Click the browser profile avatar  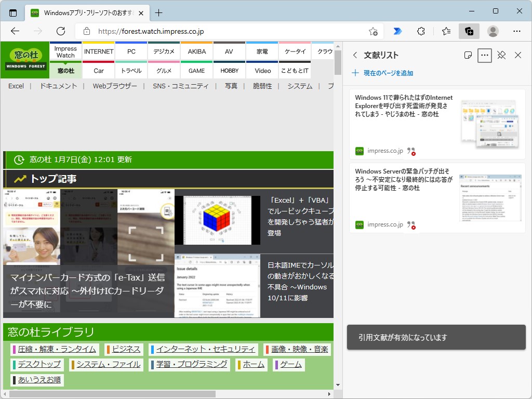pos(493,31)
